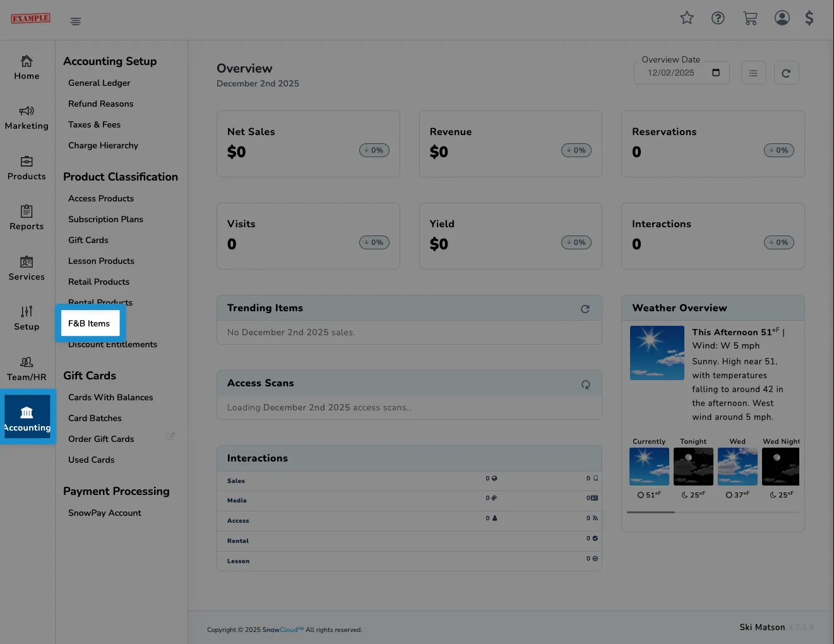Click SnowCloud link in footer

[x=283, y=629]
